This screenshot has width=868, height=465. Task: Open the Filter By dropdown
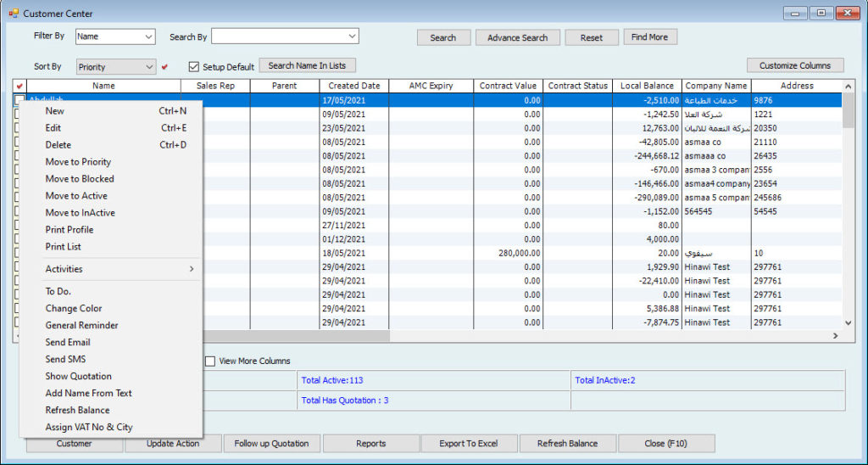(x=148, y=36)
